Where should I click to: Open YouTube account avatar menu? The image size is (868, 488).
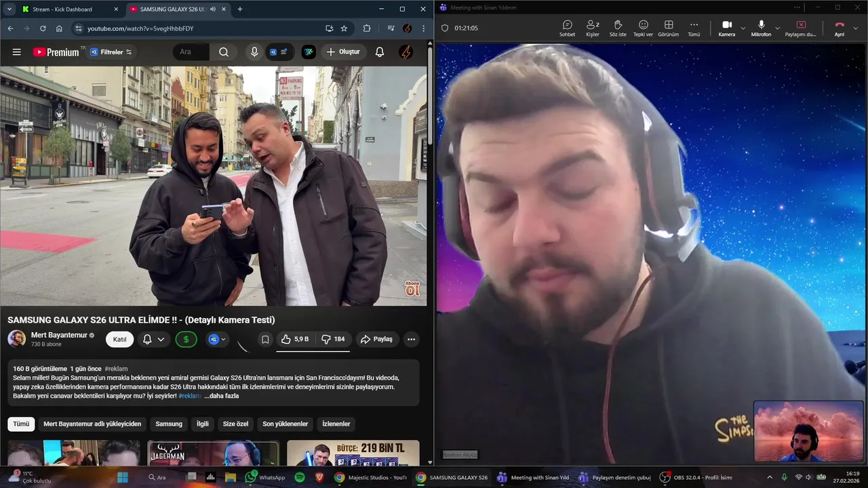click(x=406, y=52)
